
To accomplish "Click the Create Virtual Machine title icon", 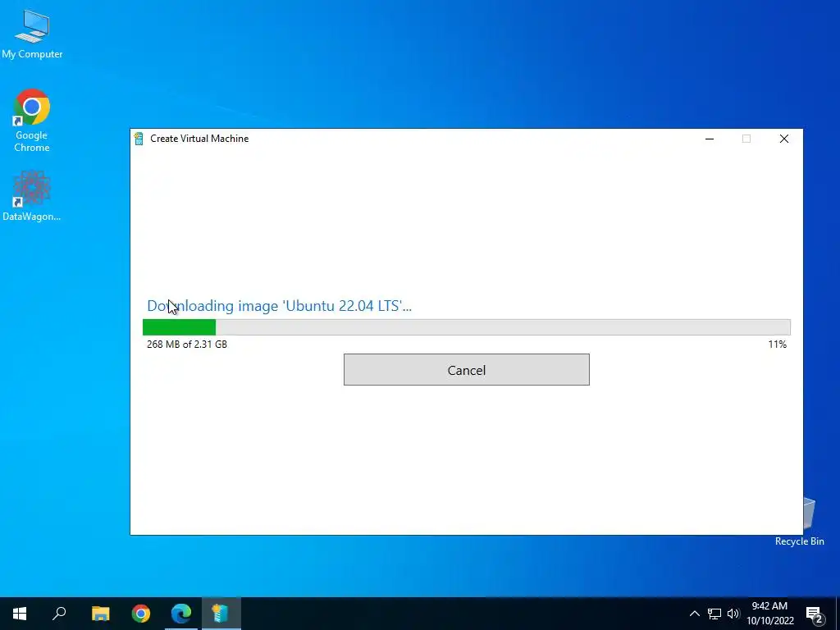I will (139, 139).
